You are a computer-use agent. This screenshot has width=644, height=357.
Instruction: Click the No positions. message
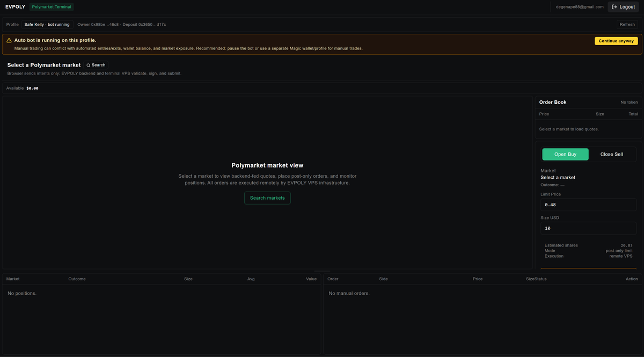(22, 293)
